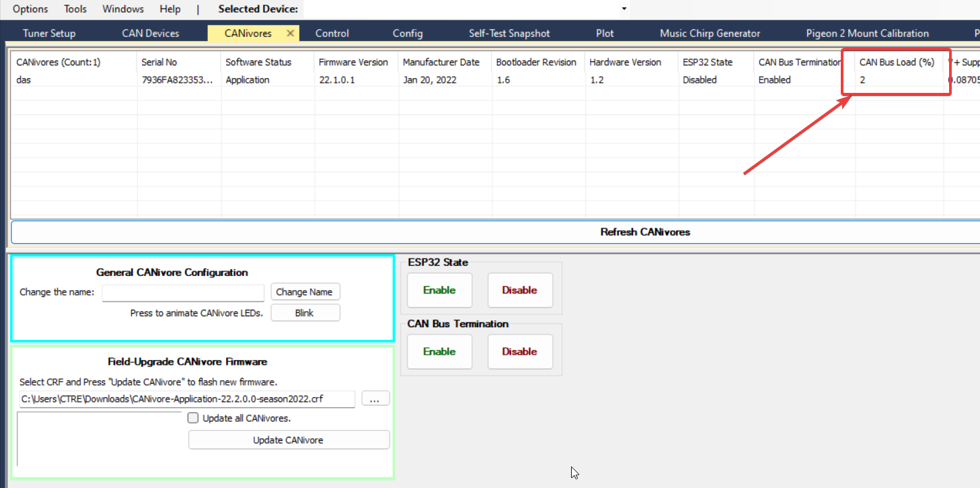This screenshot has width=980, height=488.
Task: Switch to the Control tab
Action: (x=332, y=33)
